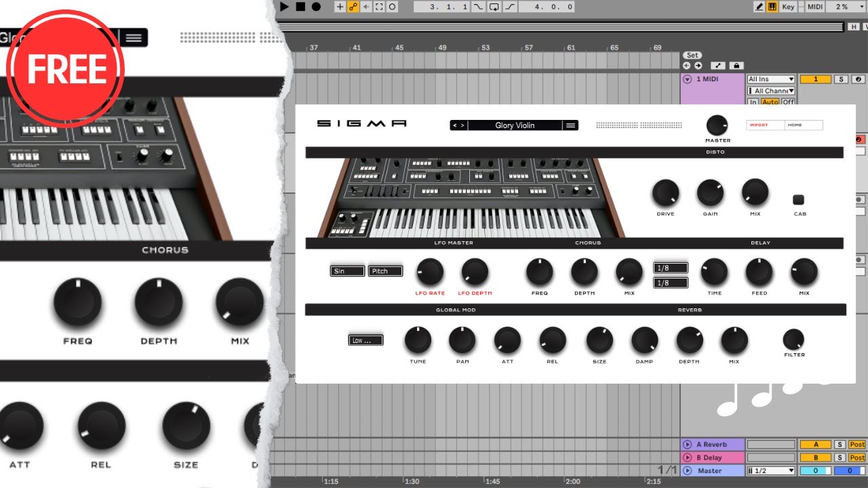Click the DRIVE knob in Disto
868x488 pixels.
tap(665, 193)
